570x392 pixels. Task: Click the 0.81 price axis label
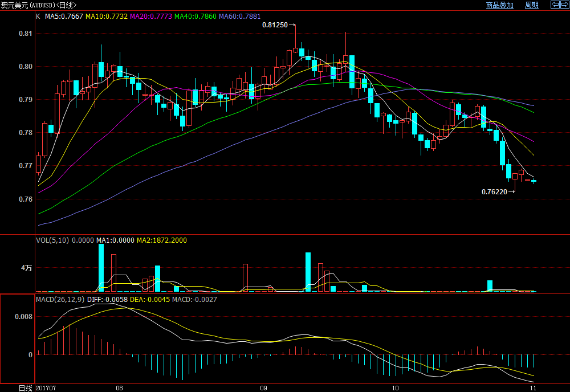[26, 34]
